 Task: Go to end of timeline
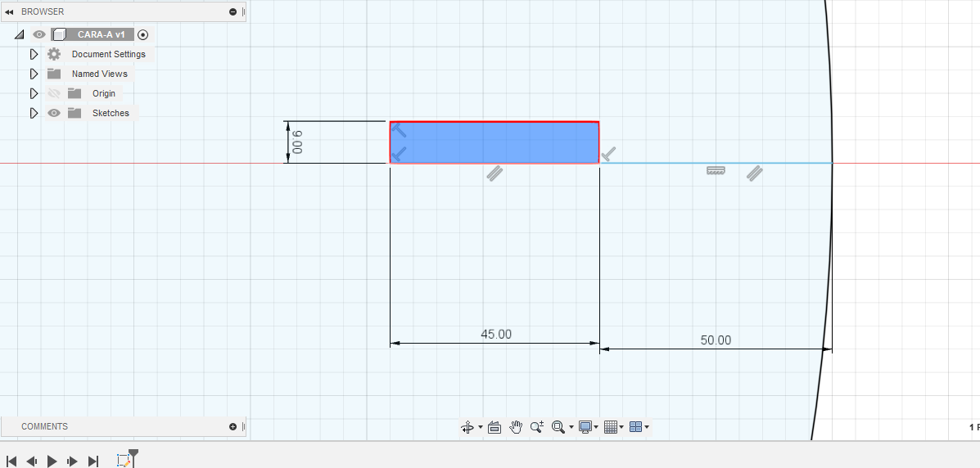93,461
